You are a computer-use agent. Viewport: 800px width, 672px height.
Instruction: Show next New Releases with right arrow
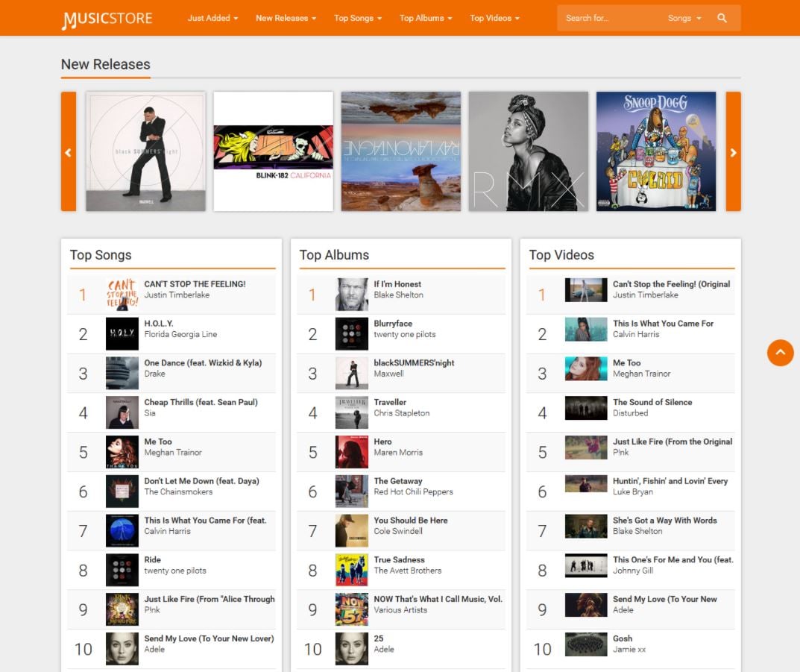click(733, 151)
